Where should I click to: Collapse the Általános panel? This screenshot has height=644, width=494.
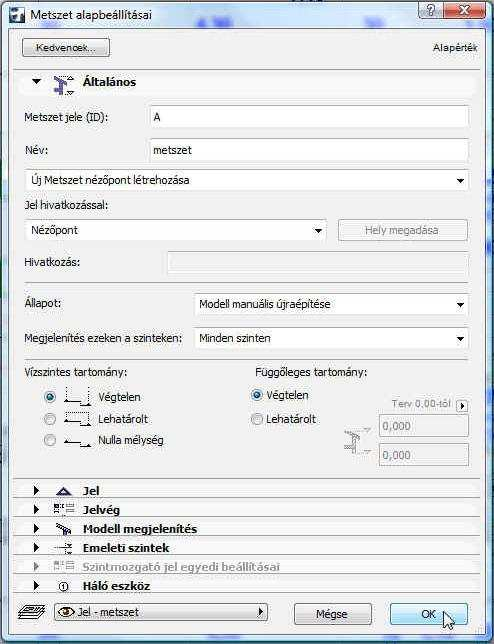click(x=36, y=82)
